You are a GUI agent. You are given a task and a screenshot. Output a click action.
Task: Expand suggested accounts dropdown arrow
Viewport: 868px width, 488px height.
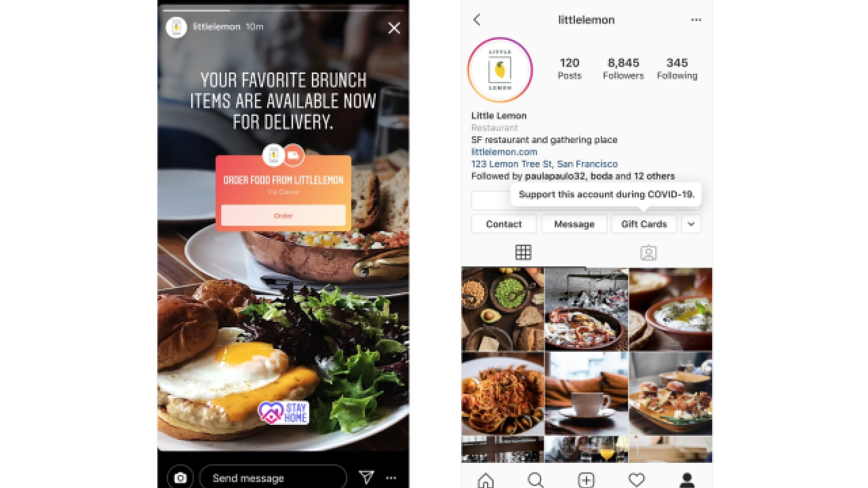pyautogui.click(x=690, y=224)
